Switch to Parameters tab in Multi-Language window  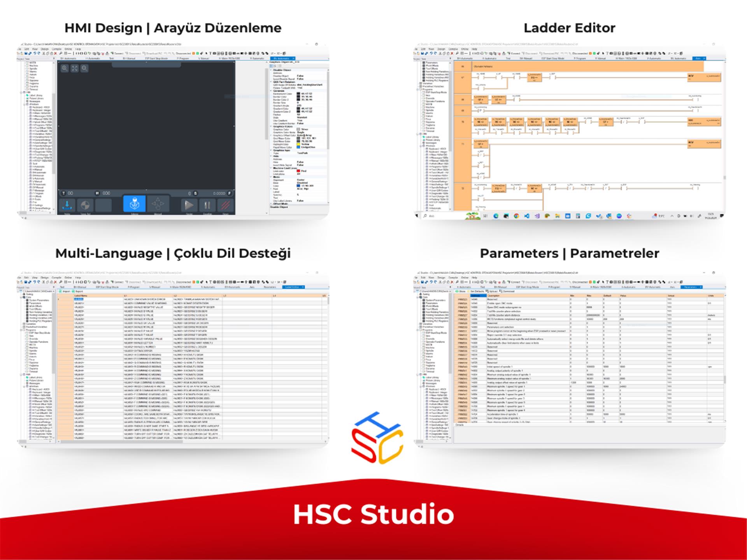pos(270,287)
